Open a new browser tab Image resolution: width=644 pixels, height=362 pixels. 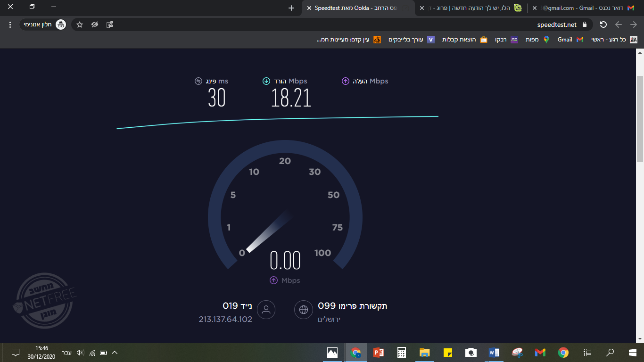click(291, 8)
